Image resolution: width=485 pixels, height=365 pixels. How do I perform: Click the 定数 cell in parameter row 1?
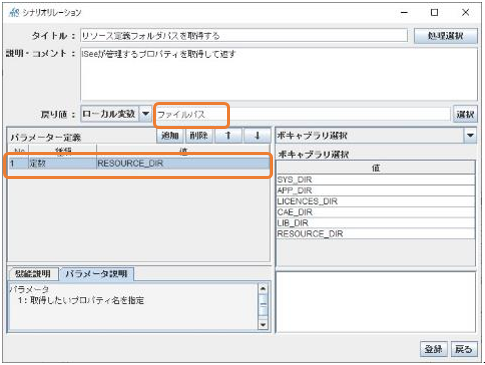pyautogui.click(x=63, y=163)
